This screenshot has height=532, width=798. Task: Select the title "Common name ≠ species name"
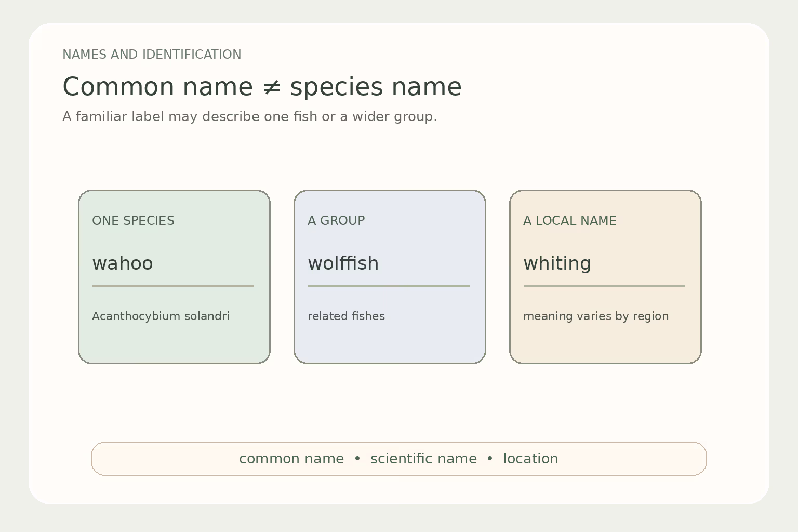[x=262, y=87]
